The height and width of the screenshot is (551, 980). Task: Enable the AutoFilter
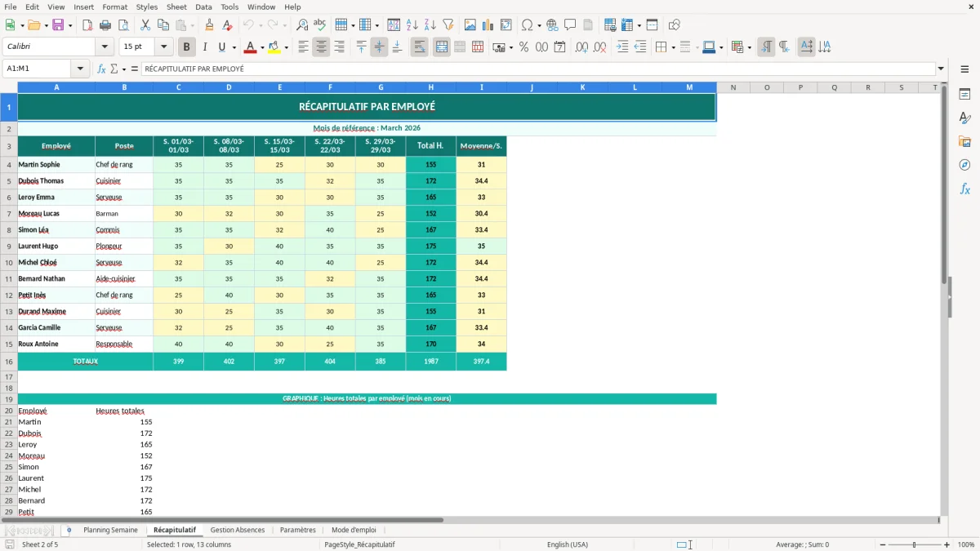448,25
